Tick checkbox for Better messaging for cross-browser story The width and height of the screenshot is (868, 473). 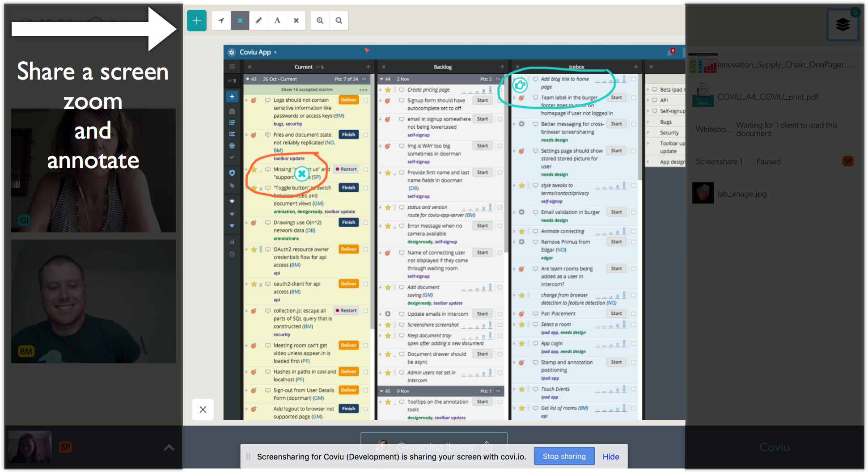(x=633, y=124)
